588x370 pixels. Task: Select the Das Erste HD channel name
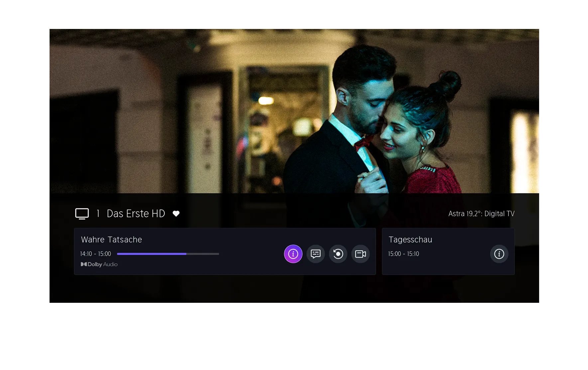(x=136, y=214)
